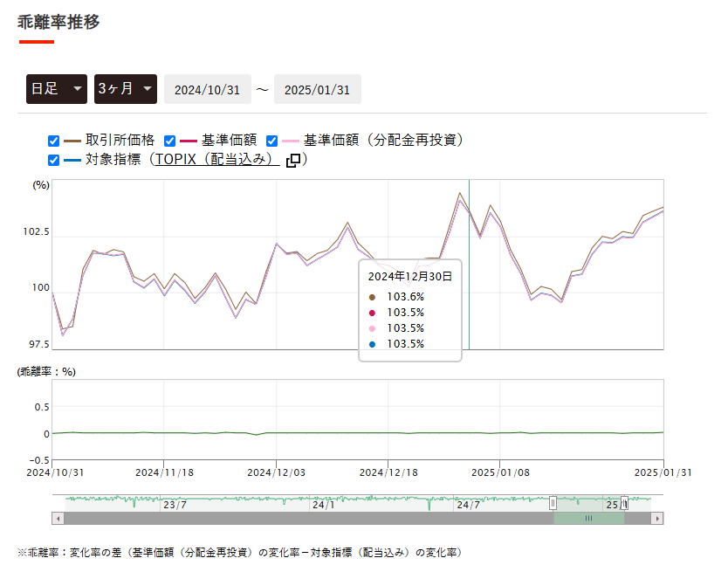Click the start date field 2024/10/31
The height and width of the screenshot is (572, 728).
(207, 90)
